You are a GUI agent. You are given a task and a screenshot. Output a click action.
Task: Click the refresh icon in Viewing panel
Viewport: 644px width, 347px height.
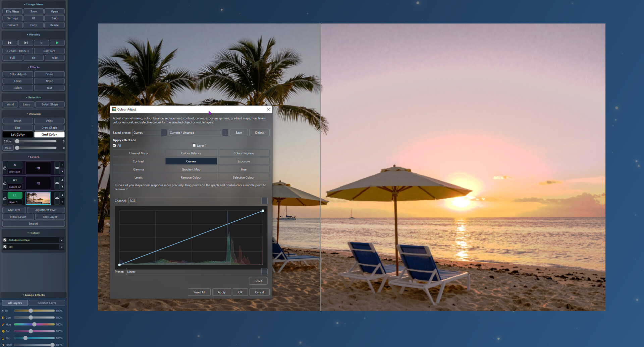point(41,43)
